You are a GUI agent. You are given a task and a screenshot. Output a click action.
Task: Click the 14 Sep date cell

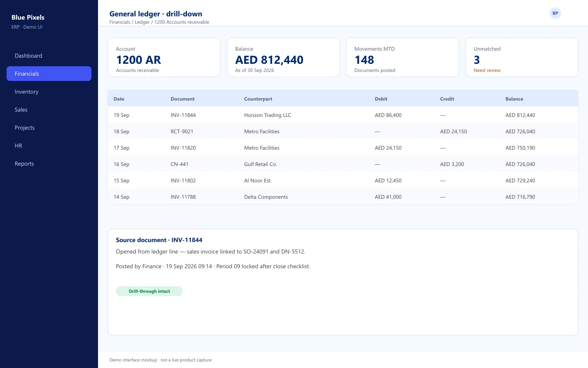(121, 197)
